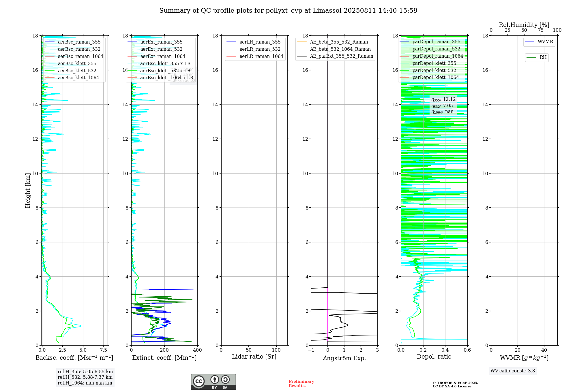Viewport: 577px width, 392px height.
Task: Click the aerExt_raman_1064 legend entry
Action: tap(157, 56)
